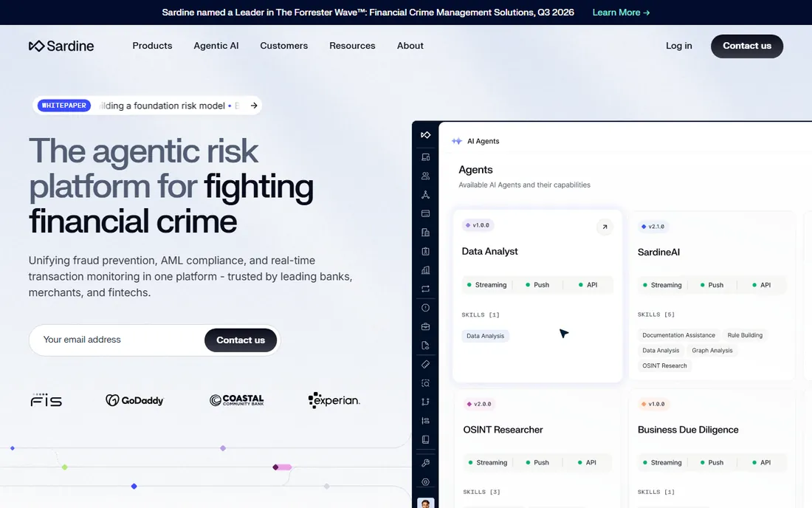Click the repeat arrows icon in the sidebar
This screenshot has width=812, height=508.
(x=426, y=289)
